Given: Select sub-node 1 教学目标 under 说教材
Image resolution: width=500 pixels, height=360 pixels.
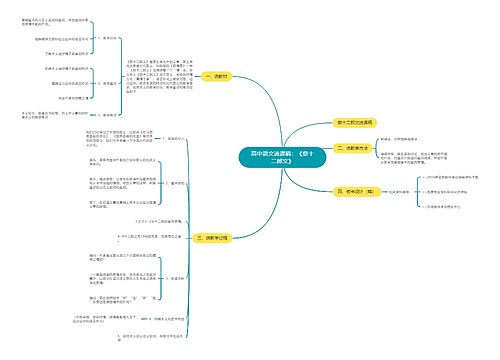Looking at the screenshot, I should tap(107, 39).
